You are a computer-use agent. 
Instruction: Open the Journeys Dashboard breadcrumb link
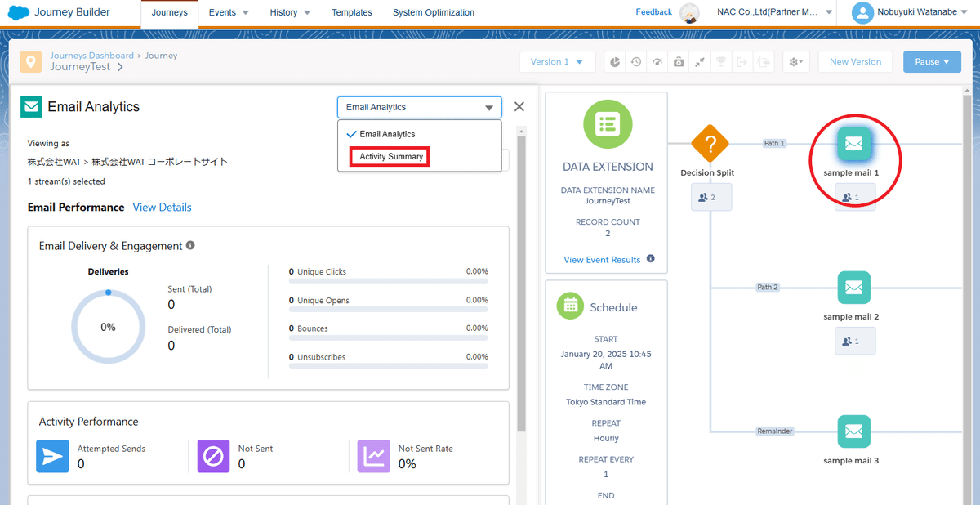(x=91, y=56)
